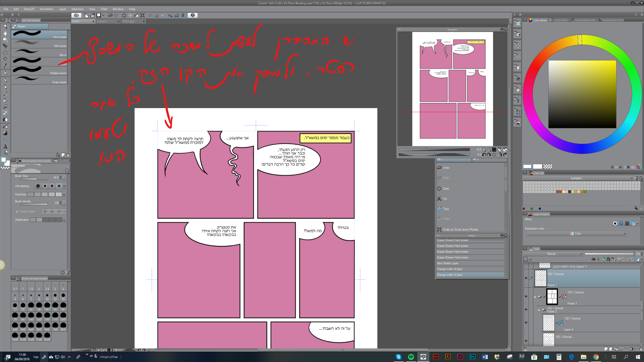Open the Expression color dropdown
The height and width of the screenshot is (362, 644).
(x=576, y=234)
